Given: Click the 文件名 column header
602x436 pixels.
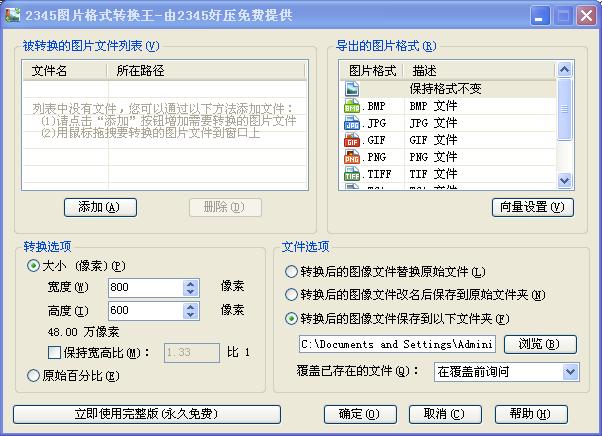Looking at the screenshot, I should [64, 71].
